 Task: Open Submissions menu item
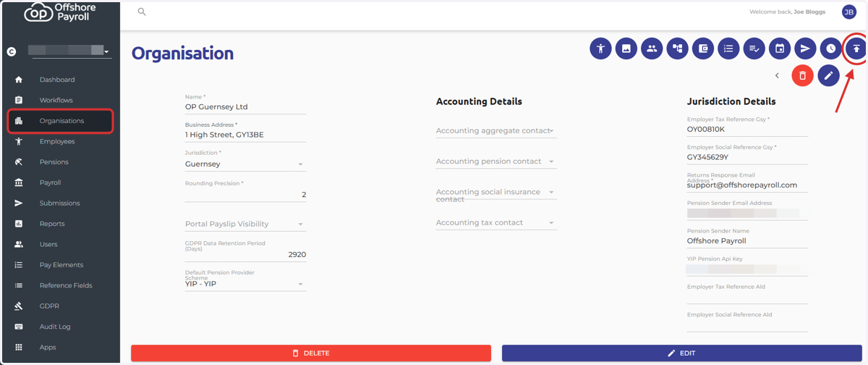click(59, 204)
